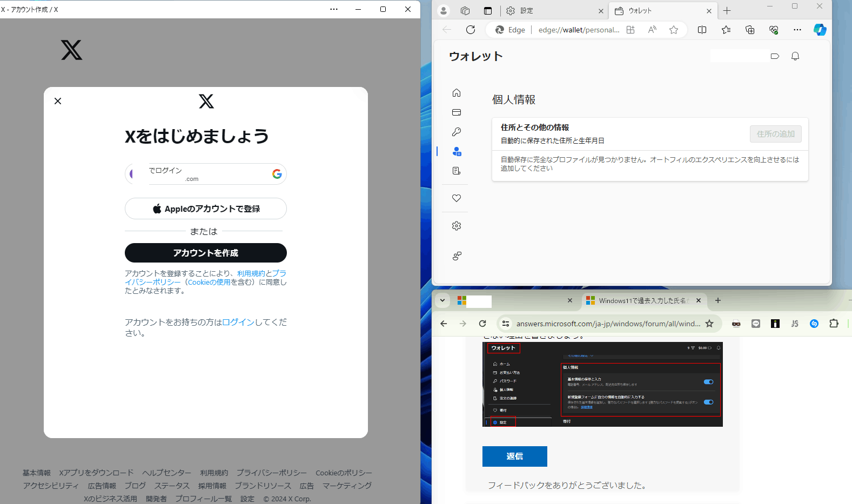The width and height of the screenshot is (852, 504).
Task: Open the Chrome extensions puzzle icon
Action: (x=834, y=324)
